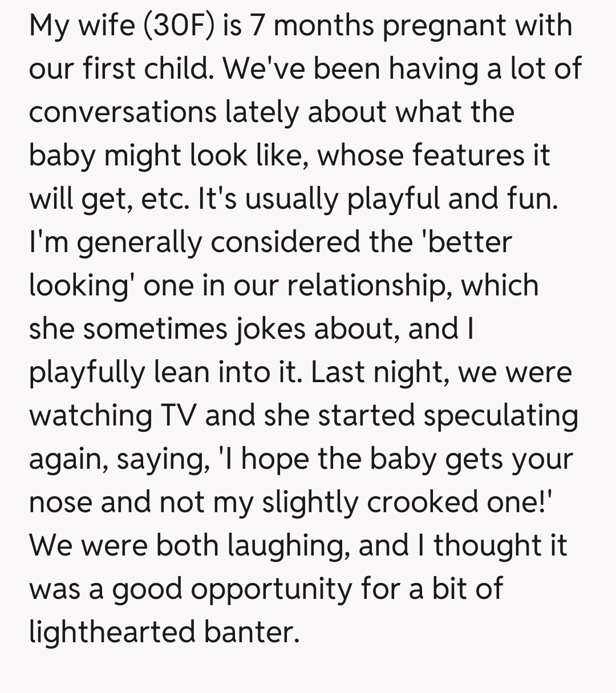The height and width of the screenshot is (693, 616).
Task: Click the word 'laughing'
Action: tap(288, 545)
